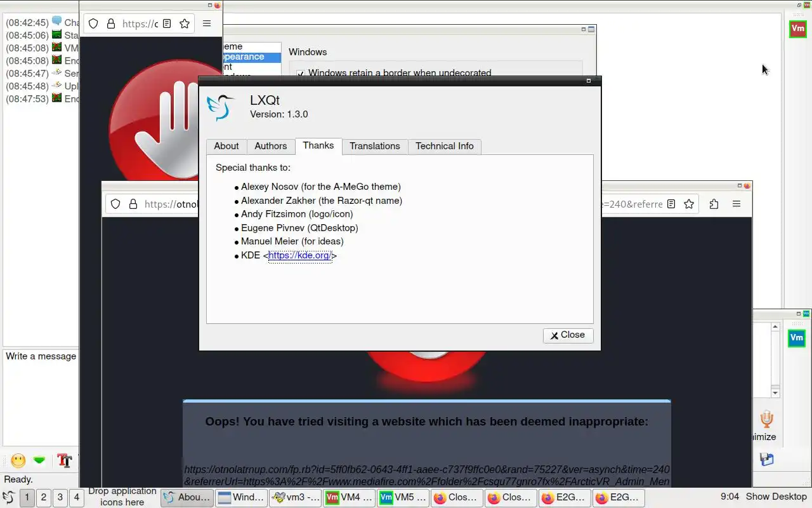The width and height of the screenshot is (812, 508).
Task: Close the LXQt about dialog
Action: [568, 335]
